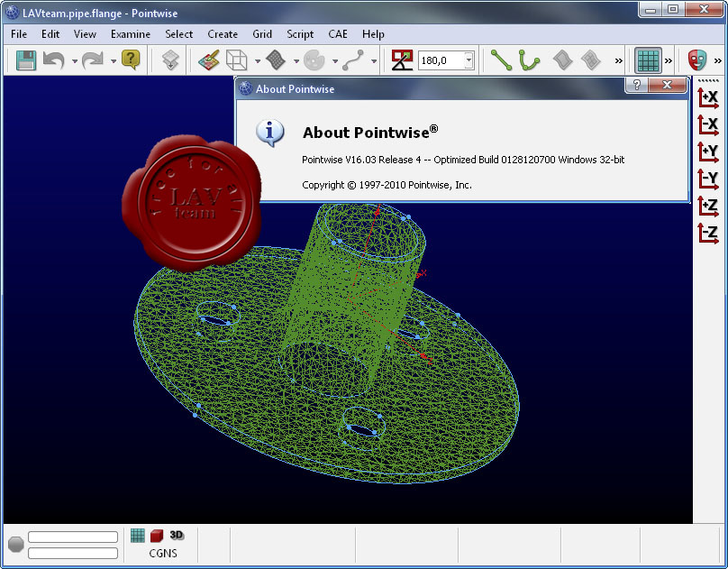Click the second gray surface patch icon

tap(591, 60)
